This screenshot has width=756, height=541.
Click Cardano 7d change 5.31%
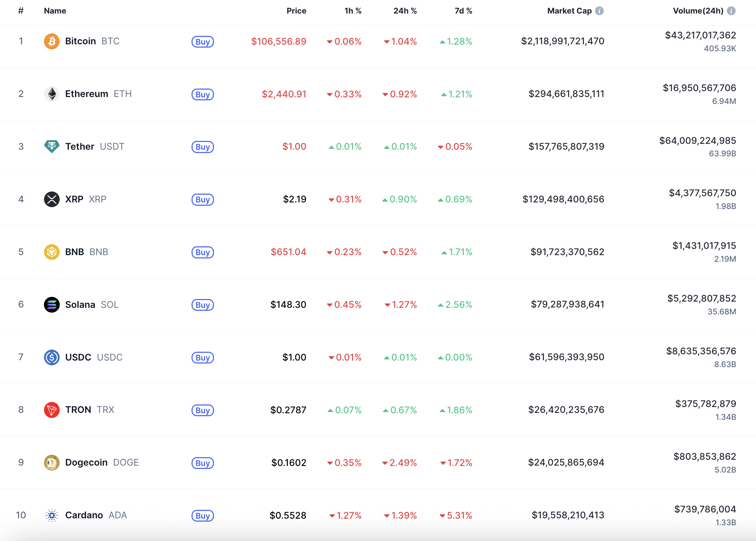click(x=456, y=515)
